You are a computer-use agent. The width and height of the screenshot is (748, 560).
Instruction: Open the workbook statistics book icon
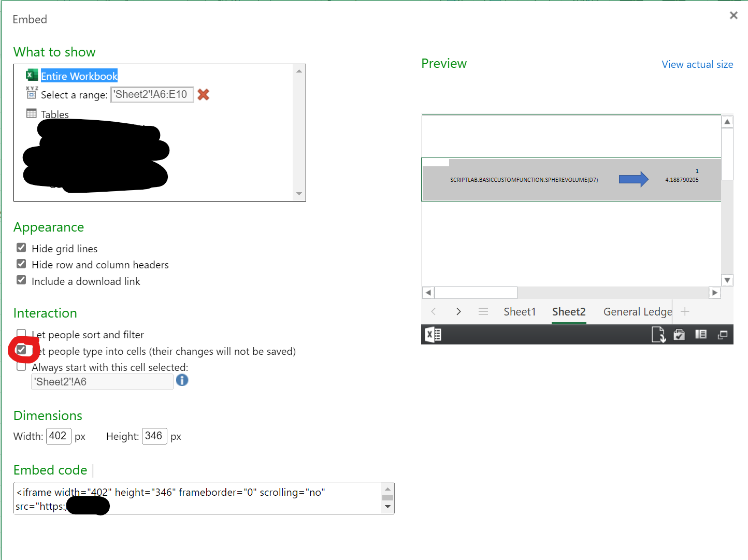coord(701,334)
